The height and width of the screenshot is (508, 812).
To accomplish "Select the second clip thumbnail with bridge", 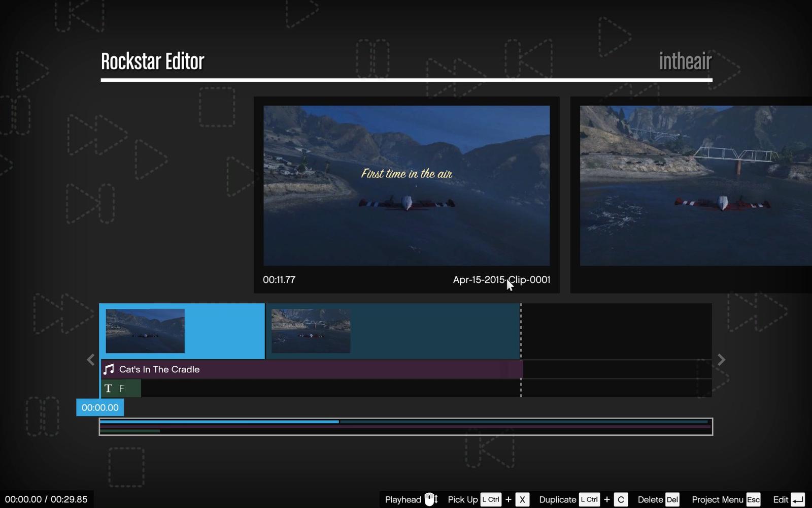I will coord(311,331).
